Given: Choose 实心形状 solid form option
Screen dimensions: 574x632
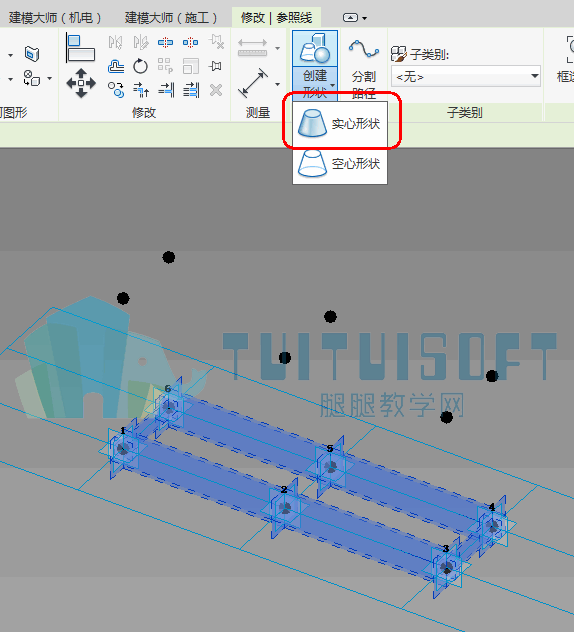Looking at the screenshot, I should coord(340,123).
